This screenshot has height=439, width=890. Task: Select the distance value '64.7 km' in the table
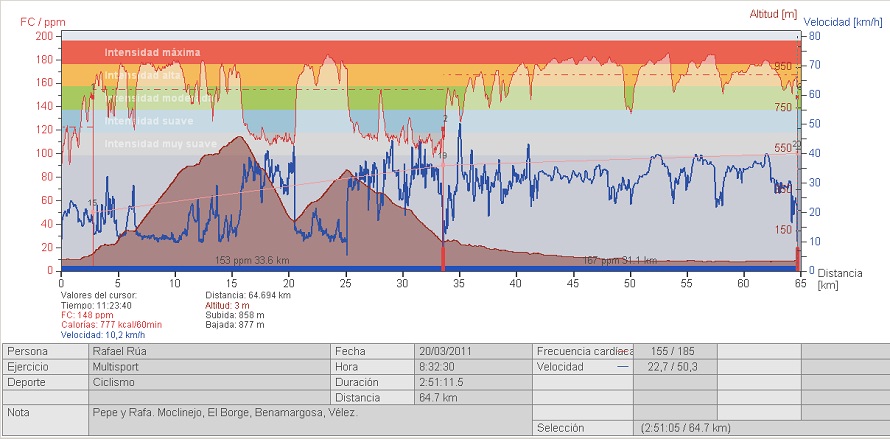tap(438, 398)
